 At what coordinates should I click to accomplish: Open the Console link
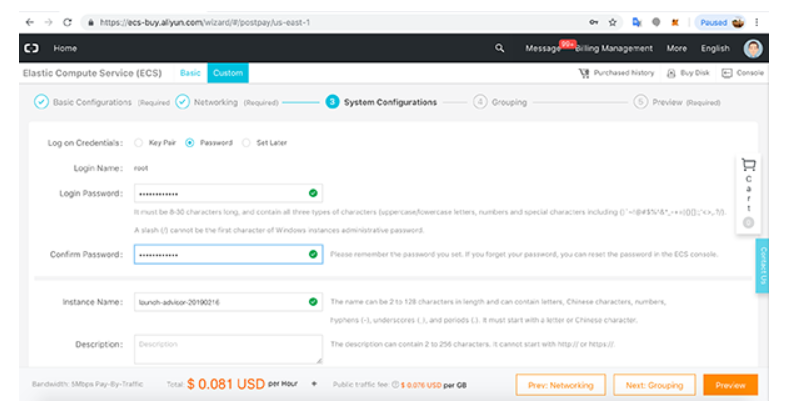[750, 73]
